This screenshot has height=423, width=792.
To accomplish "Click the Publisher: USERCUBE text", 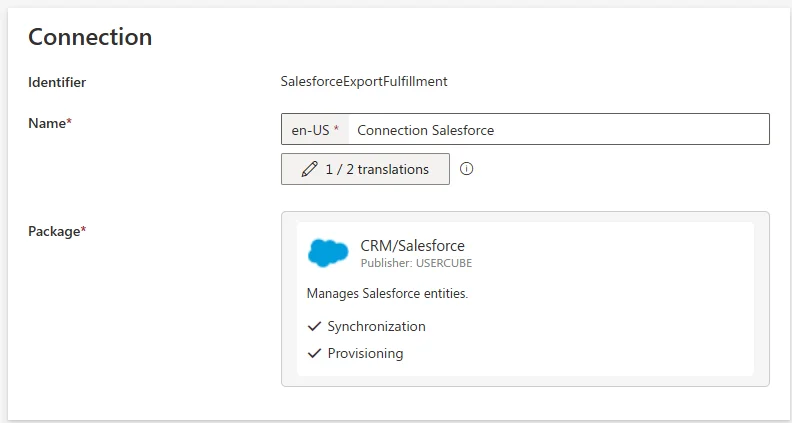I will pyautogui.click(x=416, y=263).
